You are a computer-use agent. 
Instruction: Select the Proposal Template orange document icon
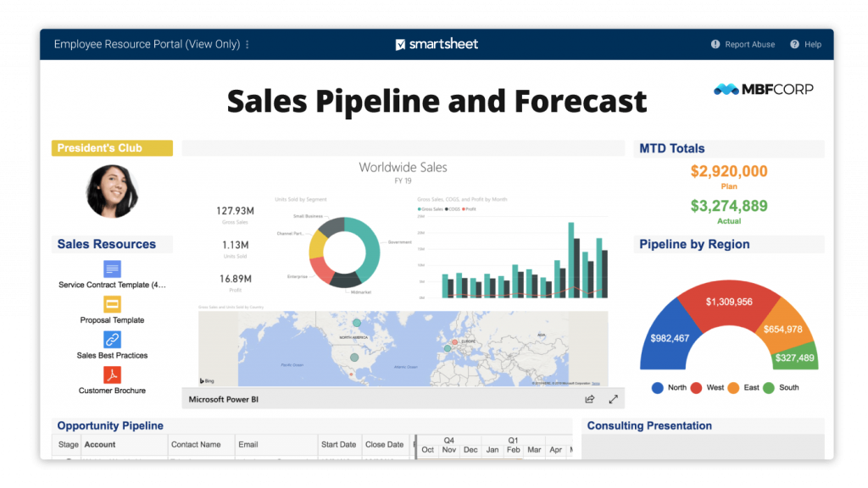(x=111, y=306)
